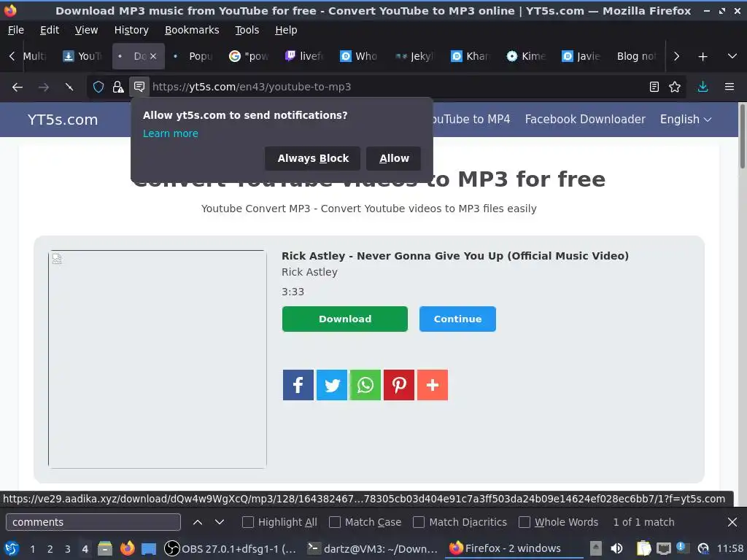747x560 pixels.
Task: Enable Match Diacritics checkbox
Action: point(419,522)
